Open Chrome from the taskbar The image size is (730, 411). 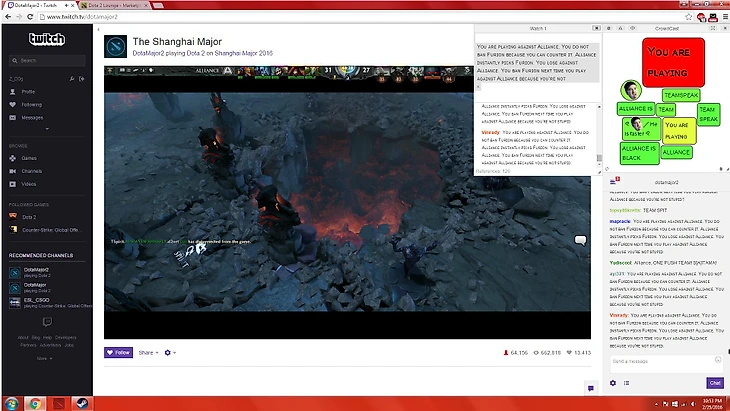pyautogui.click(x=35, y=404)
